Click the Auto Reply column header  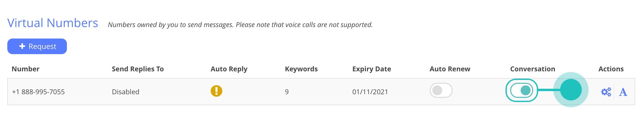click(x=229, y=69)
